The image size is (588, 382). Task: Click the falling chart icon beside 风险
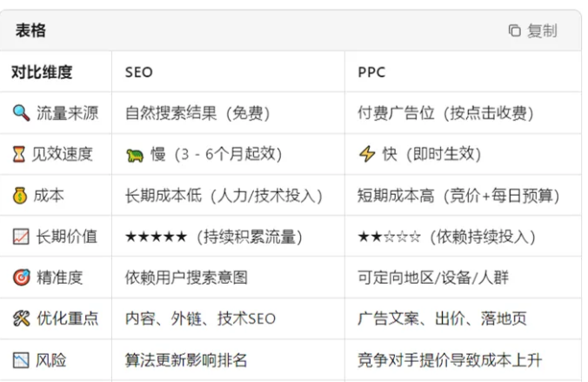[20, 359]
